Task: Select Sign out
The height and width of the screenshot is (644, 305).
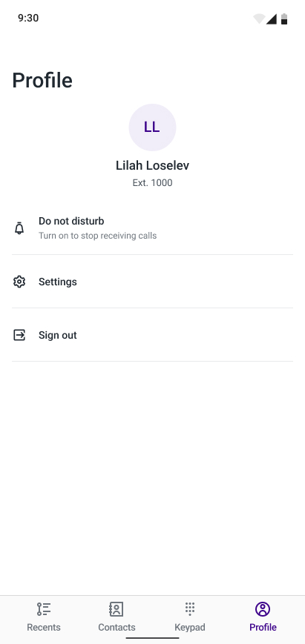Action: tap(153, 335)
